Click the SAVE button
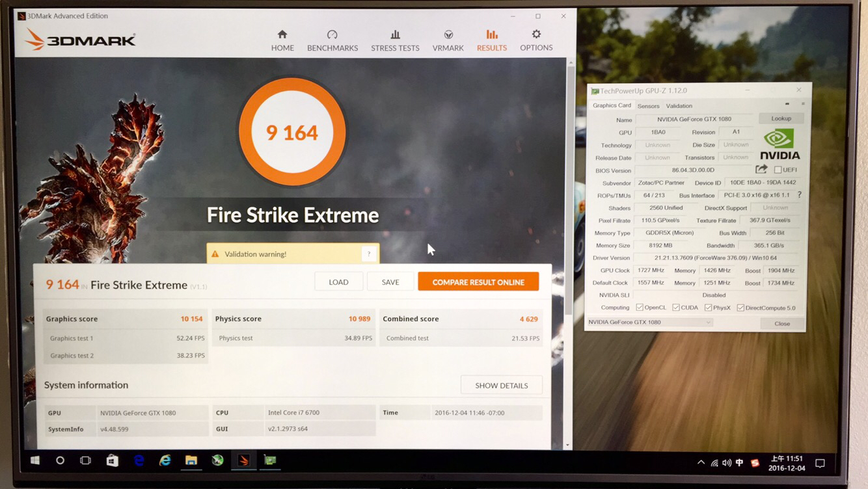 (x=390, y=282)
